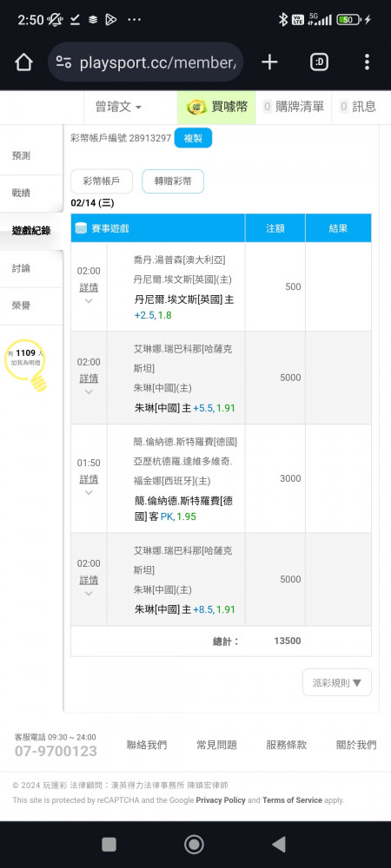This screenshot has height=868, width=391.
Task: Click the 複製 account number button
Action: pyautogui.click(x=193, y=138)
